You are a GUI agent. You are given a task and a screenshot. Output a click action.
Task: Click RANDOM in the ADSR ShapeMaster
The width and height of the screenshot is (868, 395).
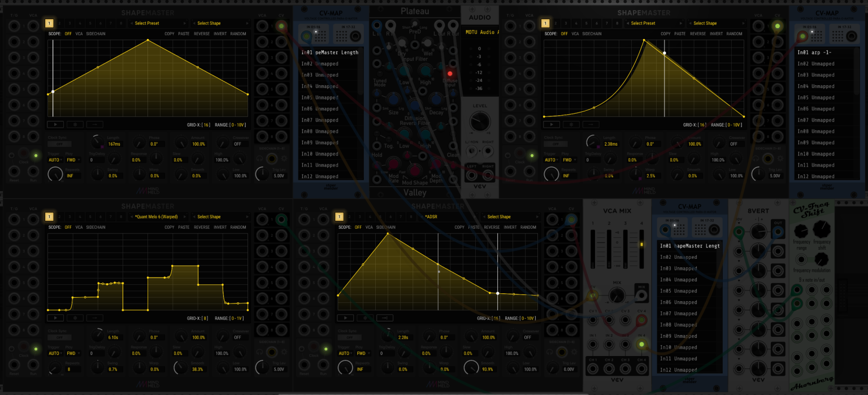coord(528,227)
